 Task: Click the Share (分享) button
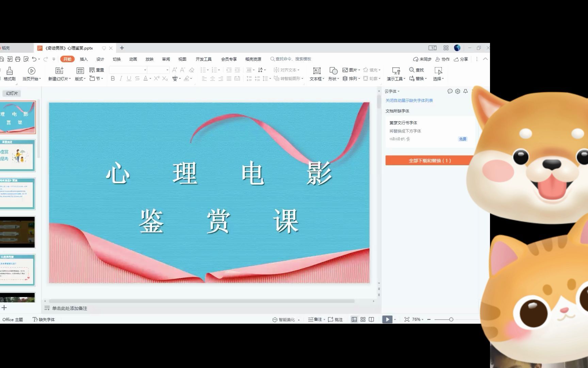(x=461, y=59)
